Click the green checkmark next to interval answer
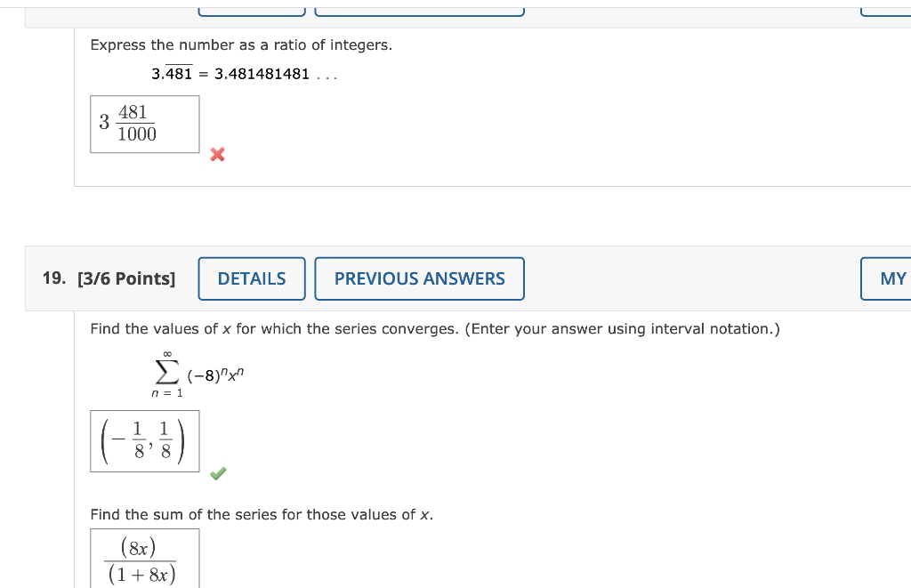This screenshot has height=588, width=911. click(x=217, y=473)
